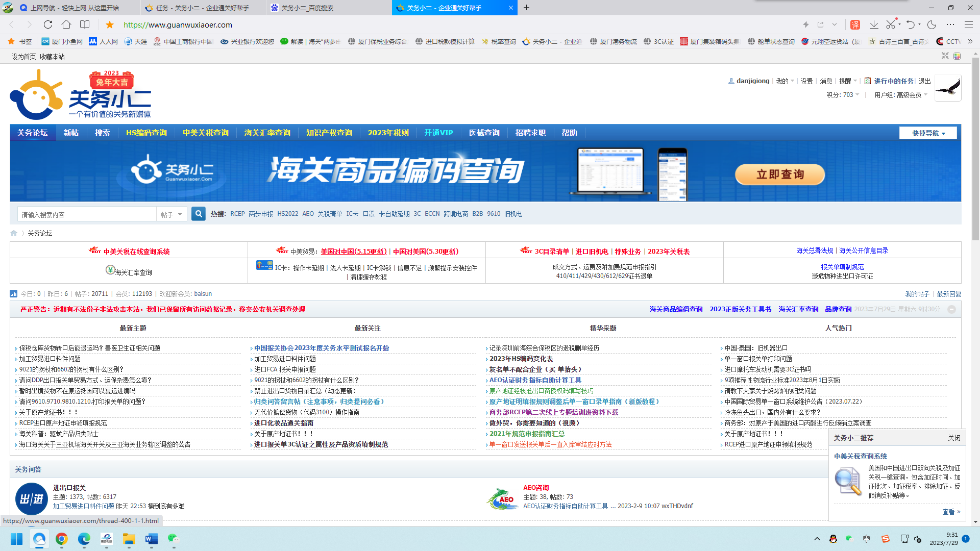
Task: Open the browser hamburger menu
Action: [969, 24]
